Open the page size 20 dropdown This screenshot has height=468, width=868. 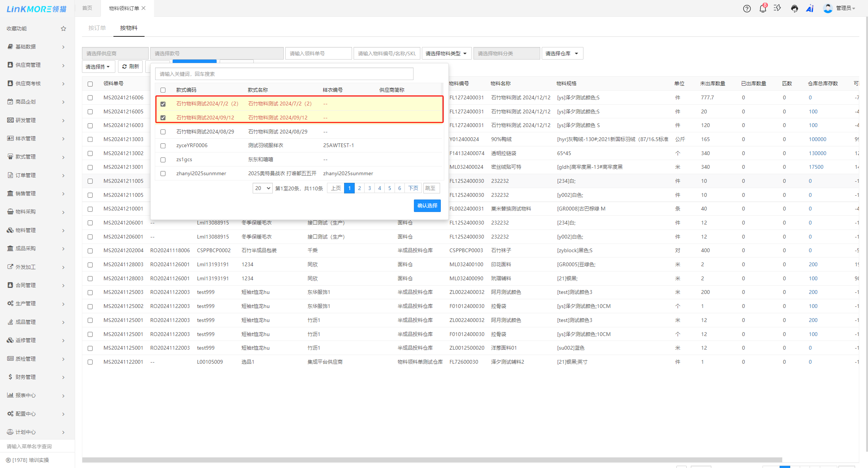pyautogui.click(x=262, y=188)
